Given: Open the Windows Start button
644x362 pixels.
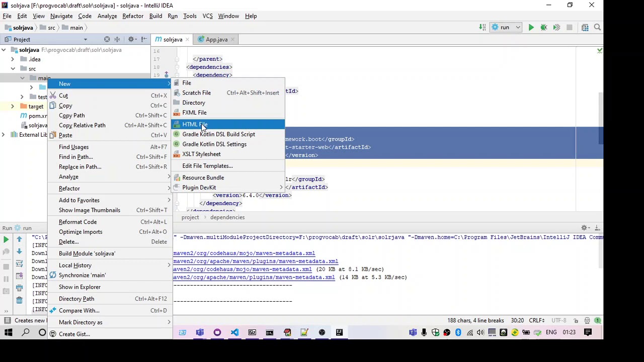Looking at the screenshot, I should 9,332.
